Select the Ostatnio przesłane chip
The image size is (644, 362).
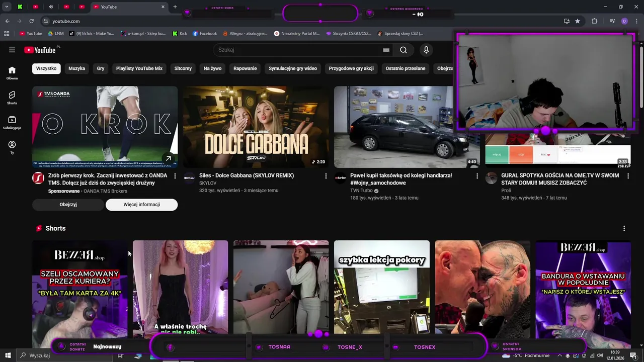pyautogui.click(x=406, y=68)
